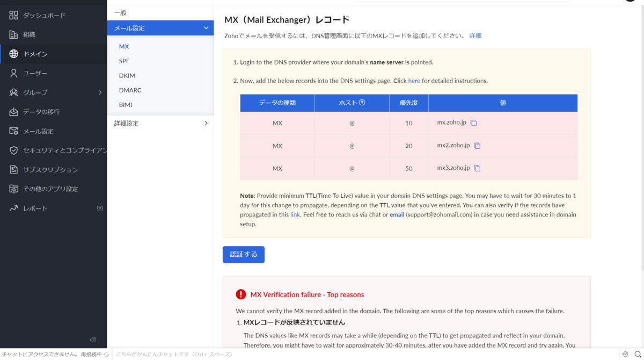The width and height of the screenshot is (644, 360).
Task: Click the 認証する verify button
Action: pyautogui.click(x=244, y=255)
